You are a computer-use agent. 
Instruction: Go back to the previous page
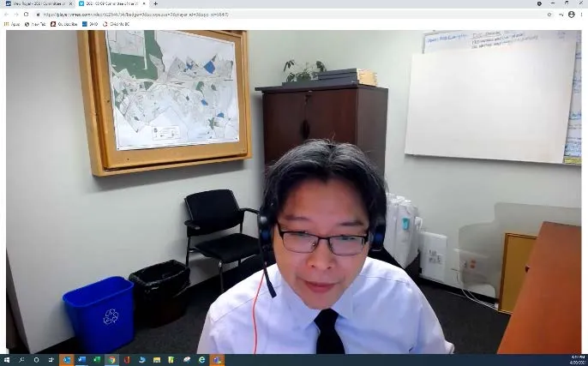[6, 15]
